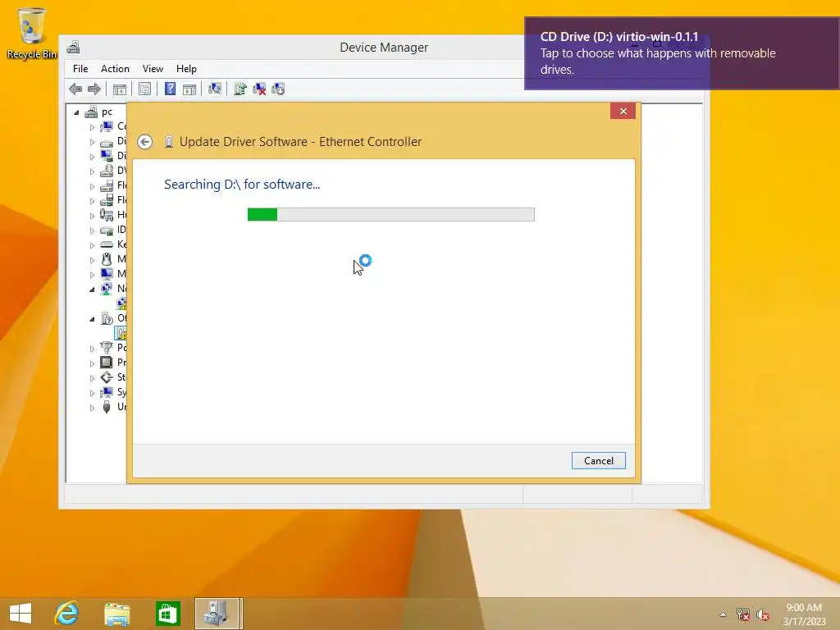This screenshot has height=630, width=840.
Task: Click Uninstall toolbar icon with red X
Action: coord(259,89)
